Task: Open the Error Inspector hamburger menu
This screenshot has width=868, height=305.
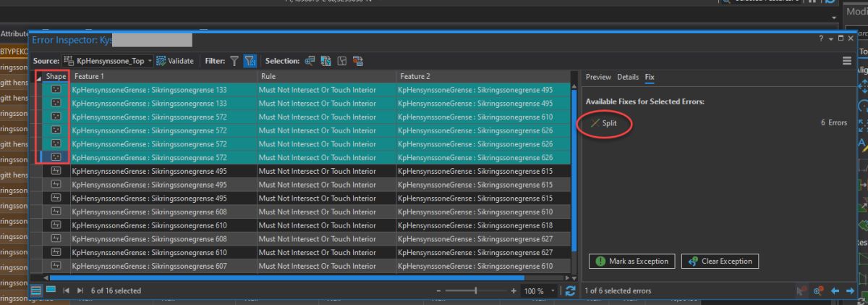Action: click(847, 61)
